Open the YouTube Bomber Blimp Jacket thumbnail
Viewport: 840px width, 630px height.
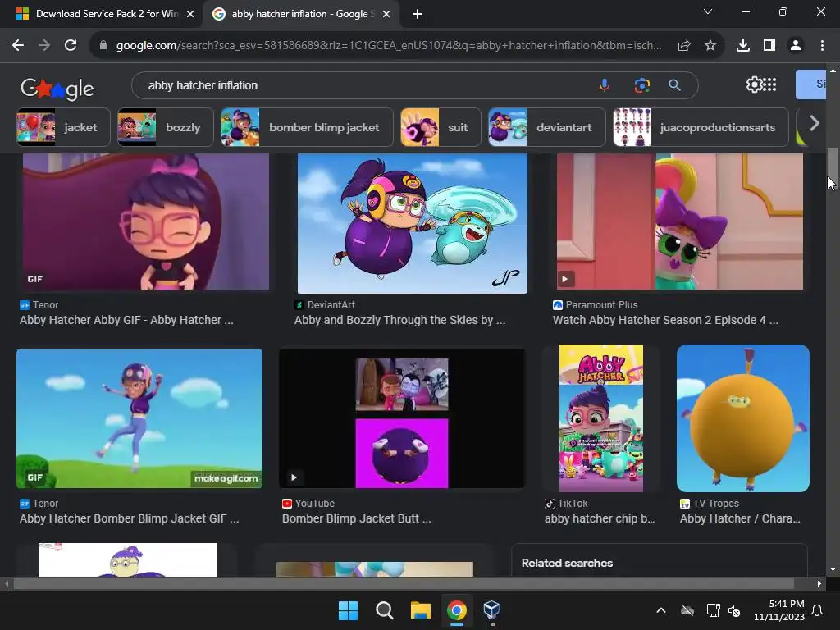pyautogui.click(x=402, y=419)
